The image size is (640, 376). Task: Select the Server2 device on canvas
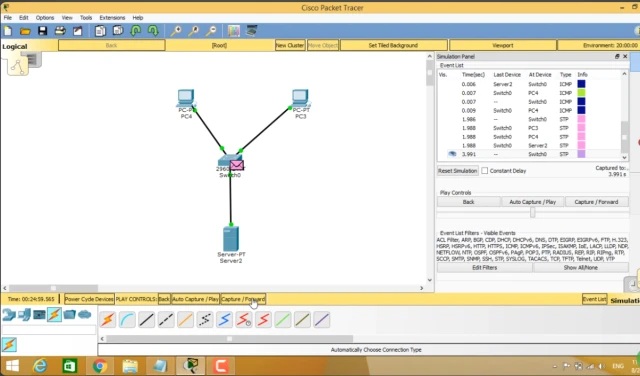pos(231,239)
